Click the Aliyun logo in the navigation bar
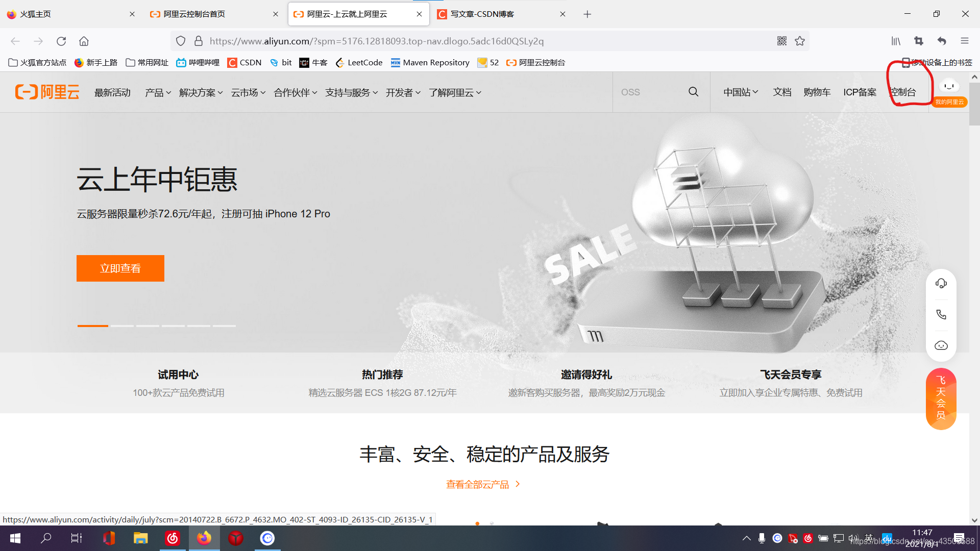 [x=46, y=92]
